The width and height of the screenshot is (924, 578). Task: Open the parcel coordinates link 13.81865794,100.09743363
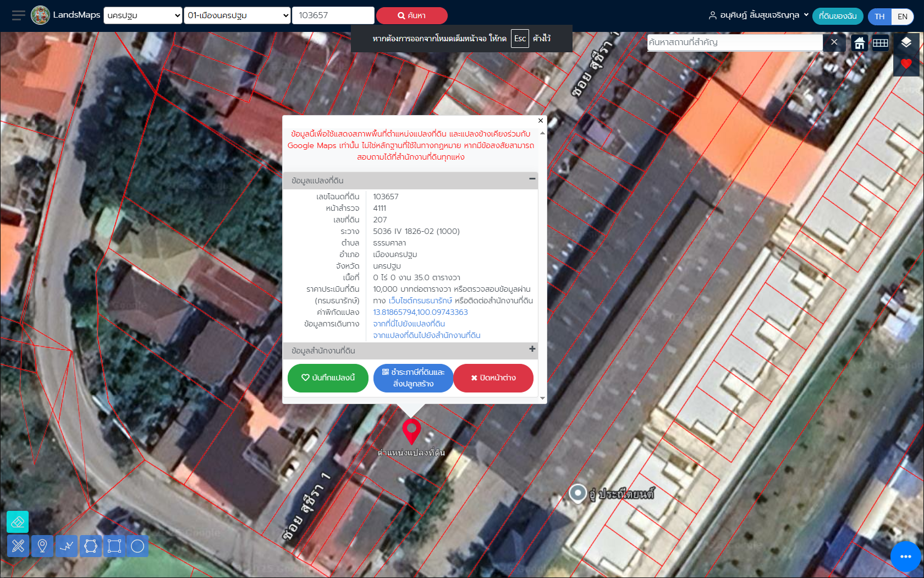coord(420,312)
